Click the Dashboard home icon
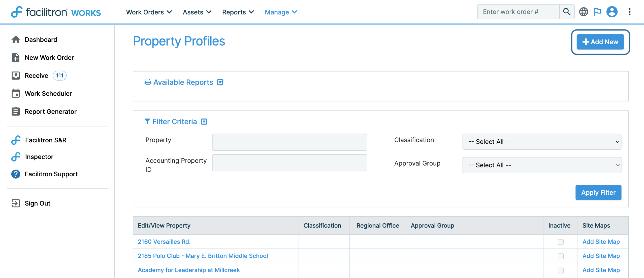 click(16, 39)
